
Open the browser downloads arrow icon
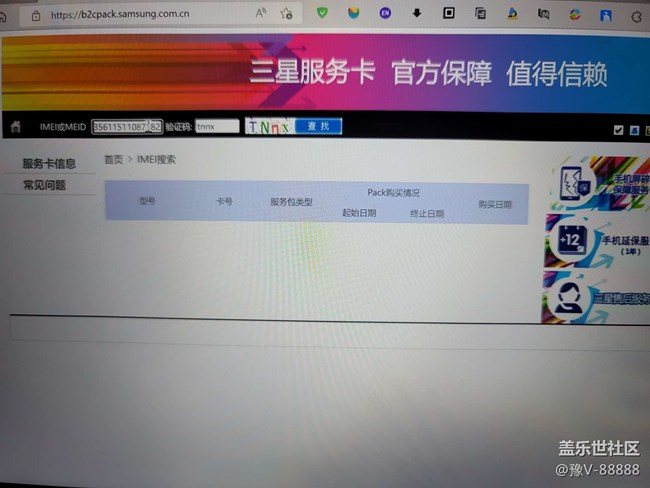click(x=417, y=14)
